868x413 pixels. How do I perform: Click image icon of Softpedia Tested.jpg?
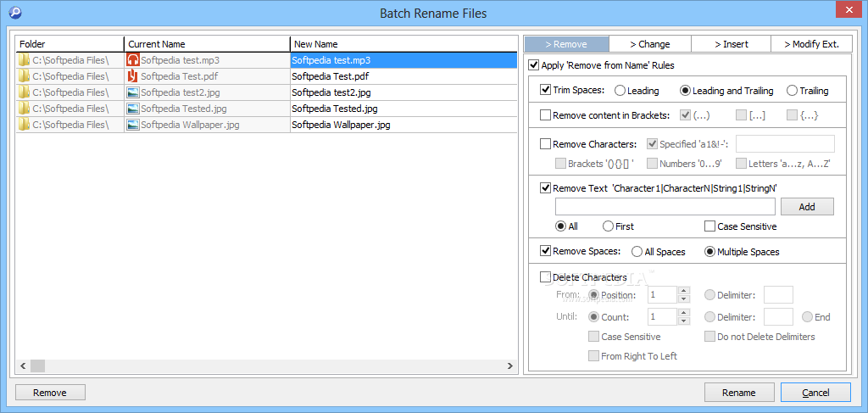133,109
